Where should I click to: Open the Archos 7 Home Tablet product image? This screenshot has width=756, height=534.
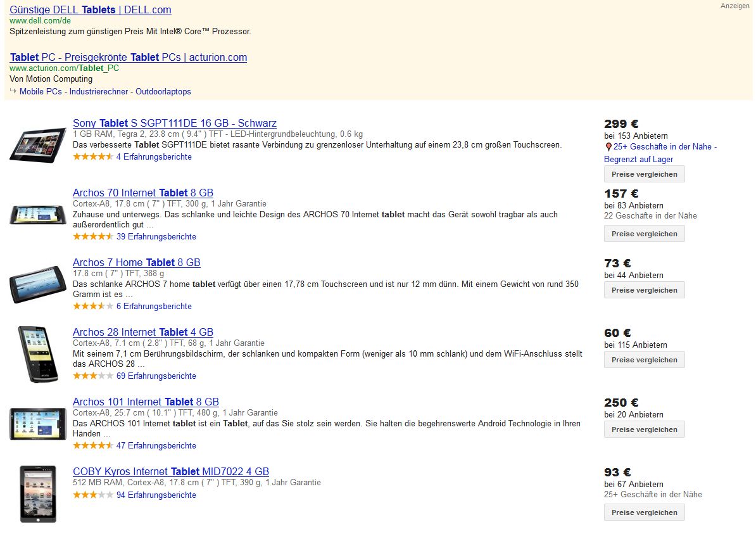pos(37,284)
